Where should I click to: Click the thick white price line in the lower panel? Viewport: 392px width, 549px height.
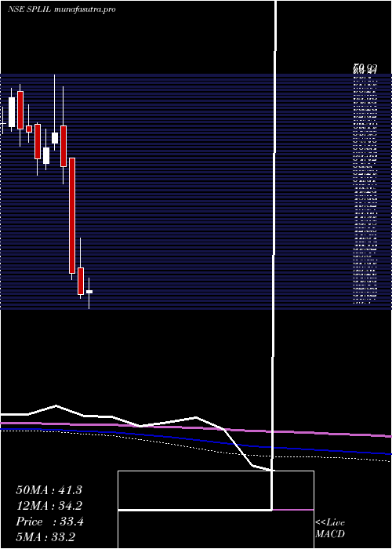click(140, 426)
